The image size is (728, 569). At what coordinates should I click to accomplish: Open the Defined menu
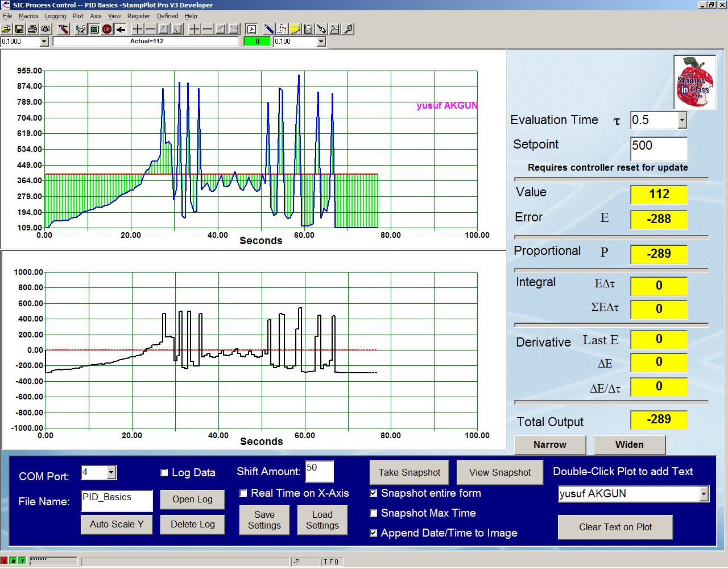click(x=167, y=16)
